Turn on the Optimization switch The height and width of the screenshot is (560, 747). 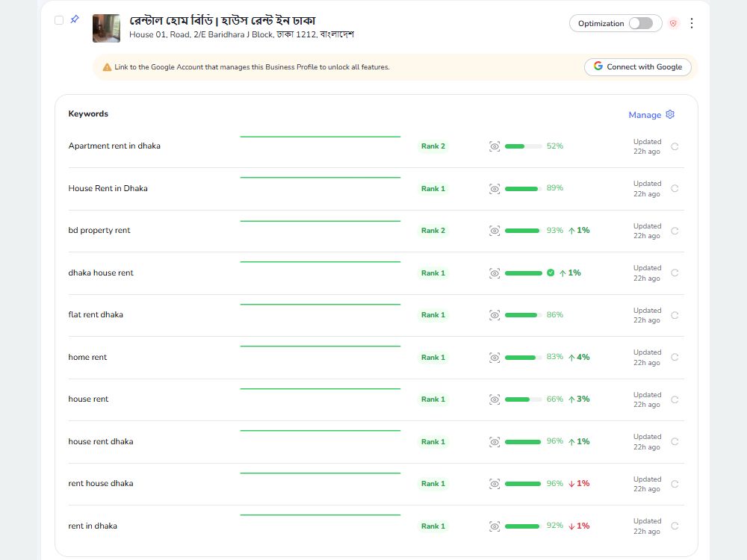tap(640, 23)
